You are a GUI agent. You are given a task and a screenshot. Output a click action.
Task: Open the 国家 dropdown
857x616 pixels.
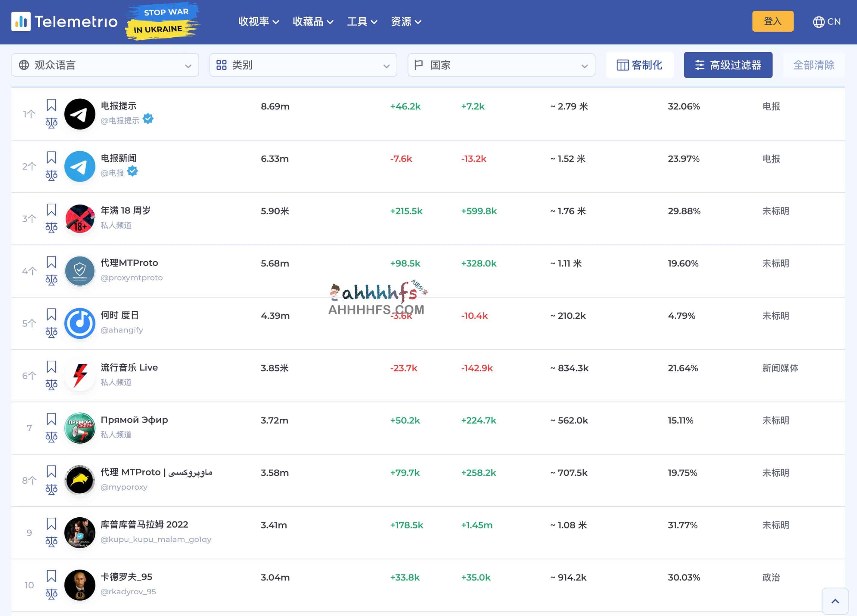[501, 65]
